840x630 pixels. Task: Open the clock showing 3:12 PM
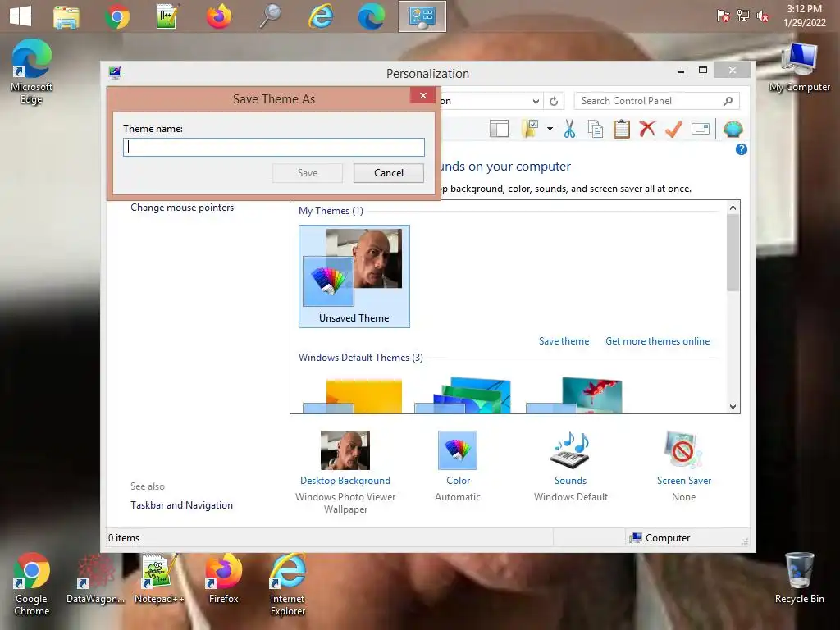pyautogui.click(x=804, y=16)
